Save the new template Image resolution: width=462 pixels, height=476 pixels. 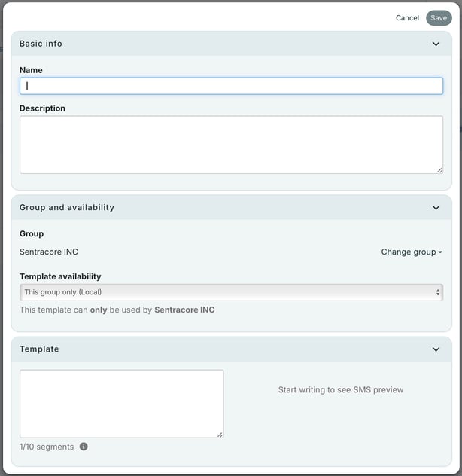pos(439,18)
